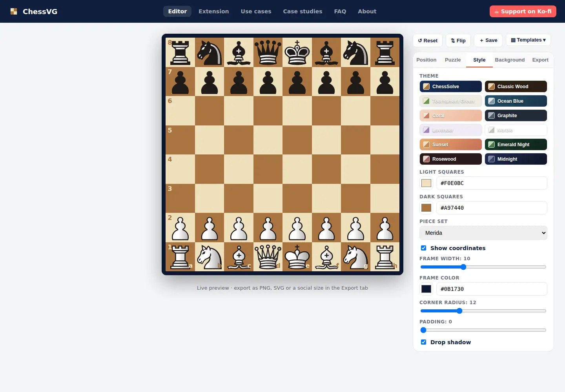Select the white rook on h1
Screen dimensions: 565x392
pyautogui.click(x=385, y=257)
